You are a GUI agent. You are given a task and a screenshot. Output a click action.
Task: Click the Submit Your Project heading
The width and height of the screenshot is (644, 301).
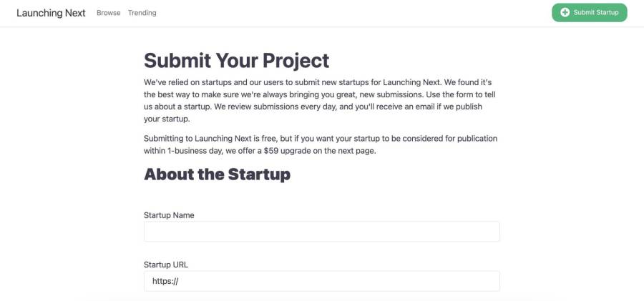(236, 60)
